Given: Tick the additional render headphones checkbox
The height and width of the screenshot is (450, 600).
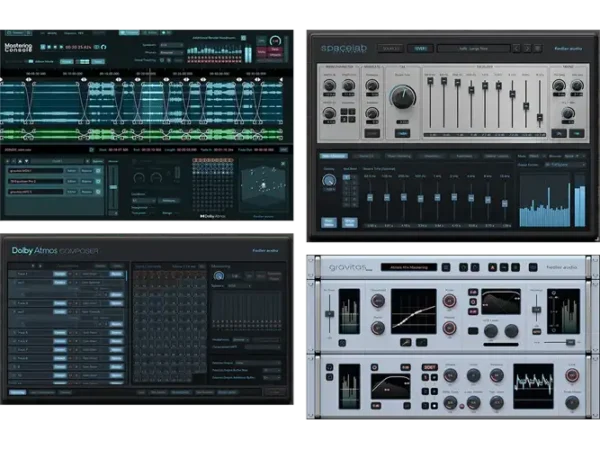Looking at the screenshot, I should (243, 38).
